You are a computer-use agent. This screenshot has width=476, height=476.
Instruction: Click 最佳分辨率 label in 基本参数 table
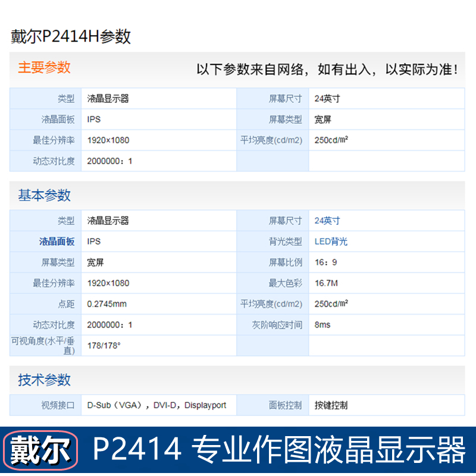pos(54,283)
